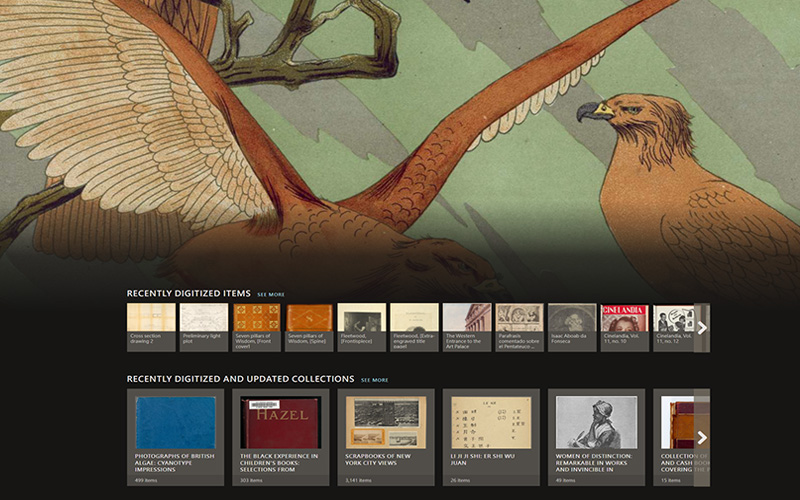Open the Cross section drawing 2 item

[151, 326]
